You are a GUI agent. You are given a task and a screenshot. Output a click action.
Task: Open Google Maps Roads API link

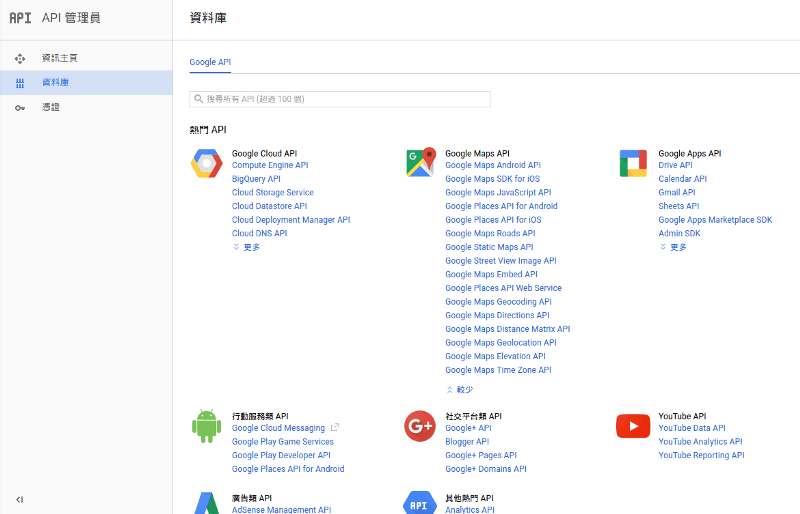point(490,233)
